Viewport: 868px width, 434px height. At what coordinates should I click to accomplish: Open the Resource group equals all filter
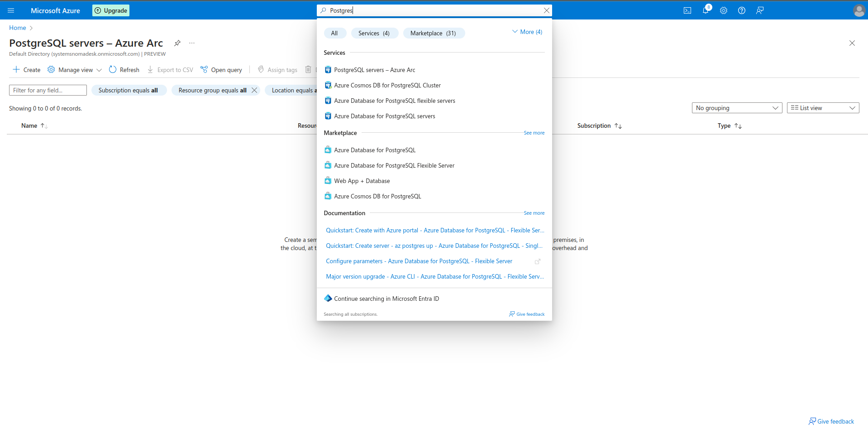tap(212, 90)
